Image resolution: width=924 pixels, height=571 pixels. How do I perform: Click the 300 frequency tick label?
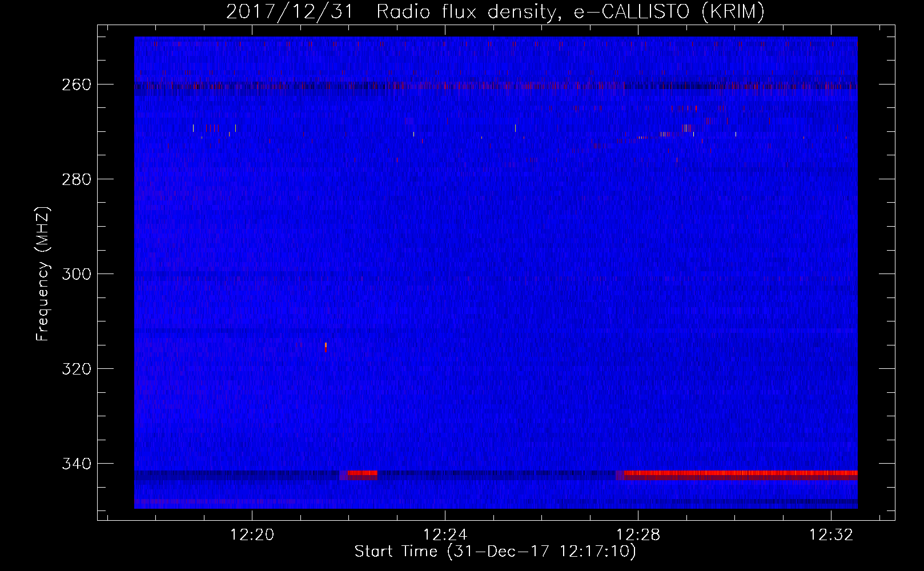[76, 274]
